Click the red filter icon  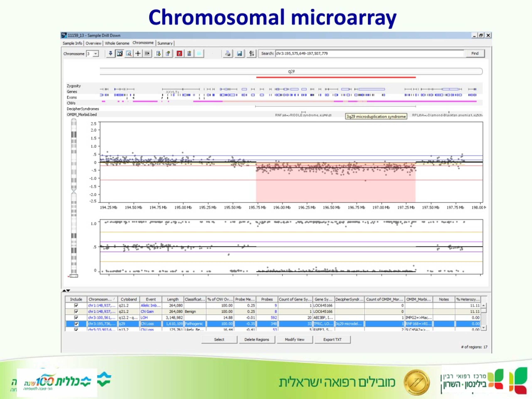click(x=179, y=53)
